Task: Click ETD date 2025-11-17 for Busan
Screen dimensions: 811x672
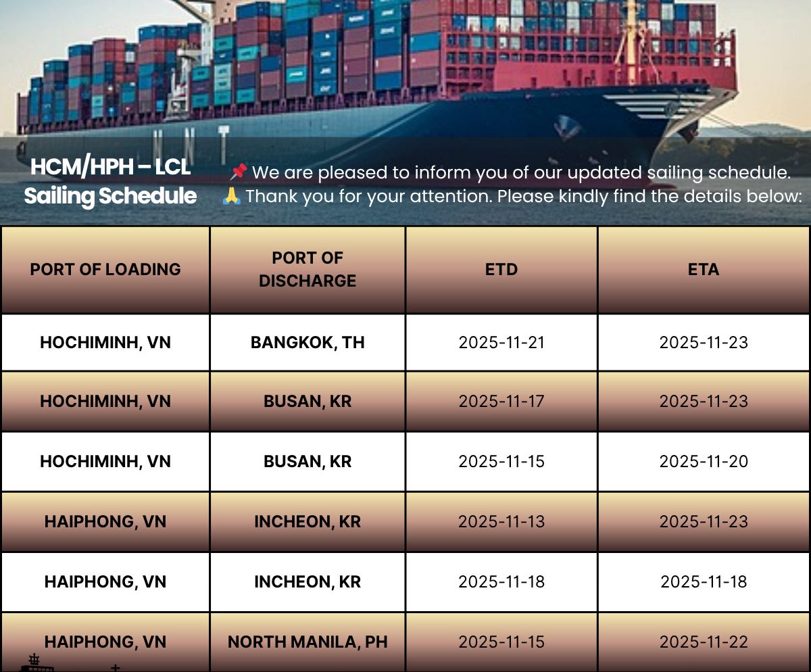Action: (x=501, y=401)
